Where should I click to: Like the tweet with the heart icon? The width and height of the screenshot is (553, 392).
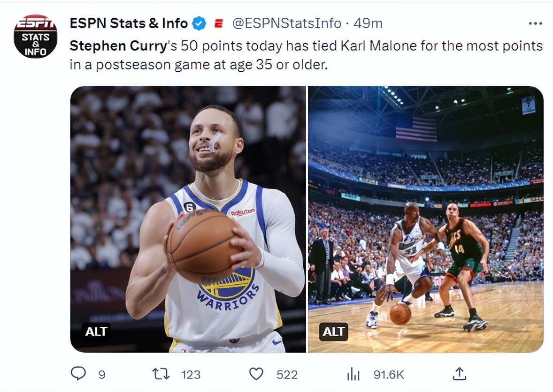point(256,374)
